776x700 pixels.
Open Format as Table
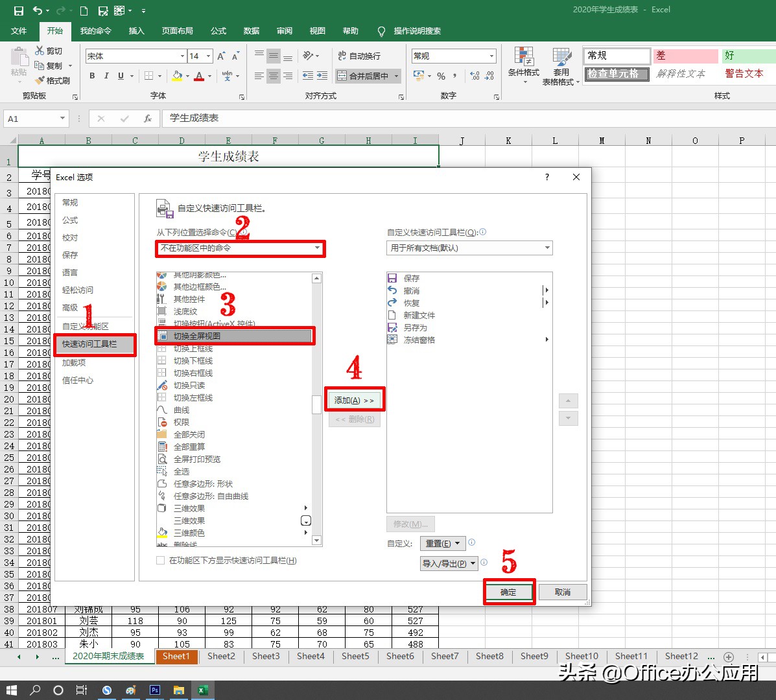[x=561, y=66]
